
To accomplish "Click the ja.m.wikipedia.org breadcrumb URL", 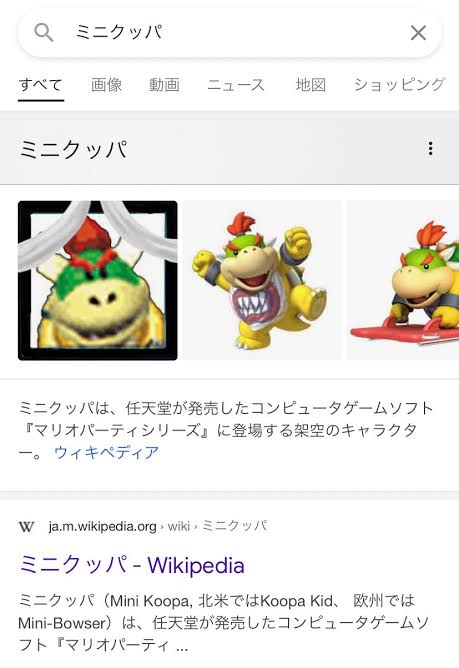I will [x=102, y=527].
